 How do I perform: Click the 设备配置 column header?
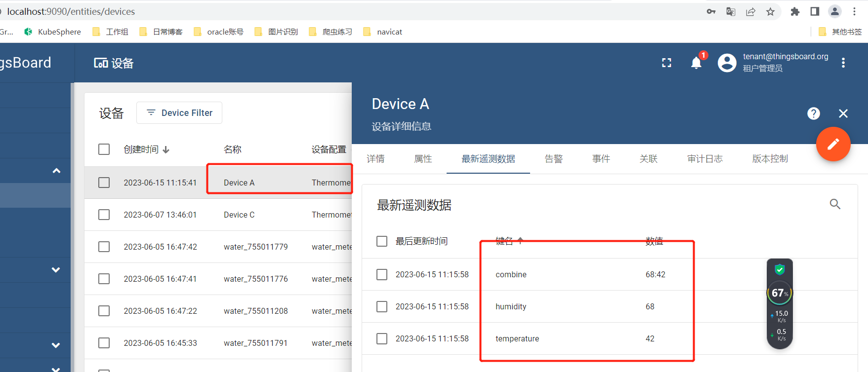tap(329, 149)
